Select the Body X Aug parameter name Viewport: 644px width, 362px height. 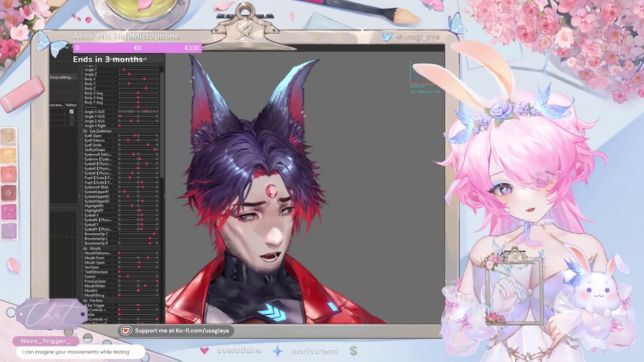click(94, 98)
